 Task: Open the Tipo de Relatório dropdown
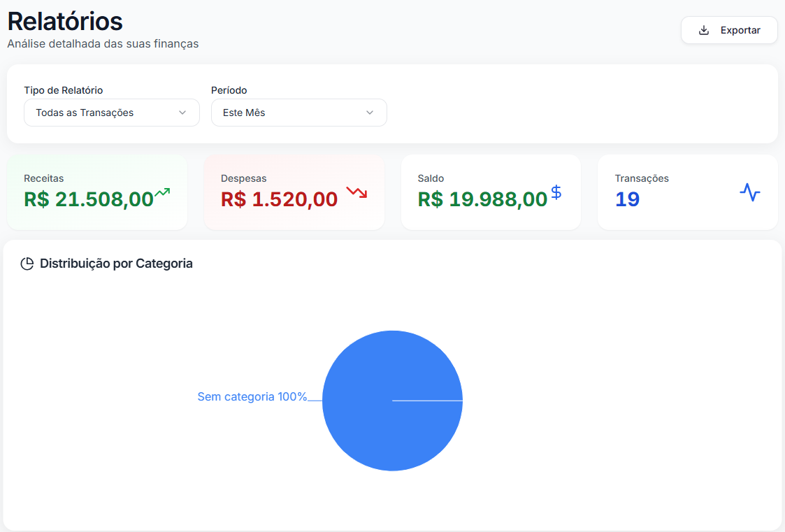111,113
